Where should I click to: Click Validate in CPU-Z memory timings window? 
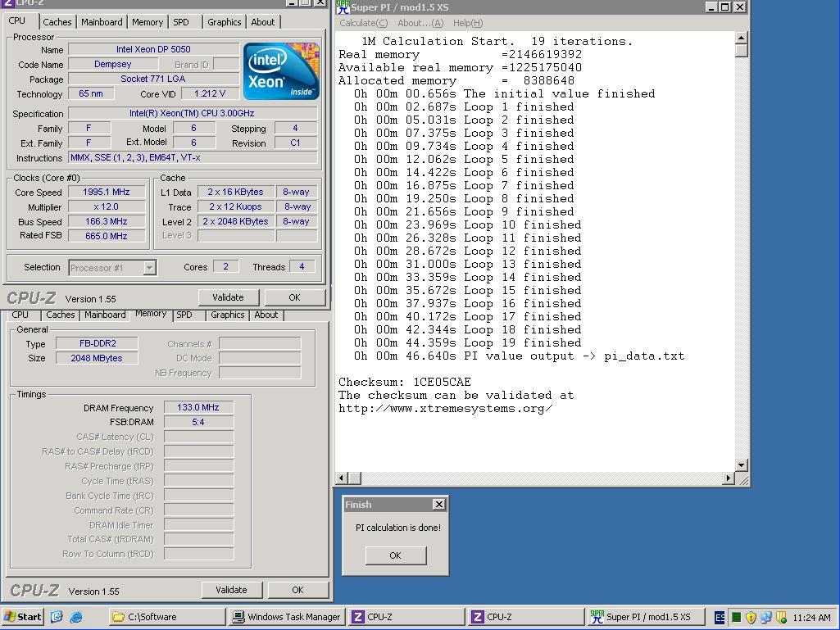(231, 590)
